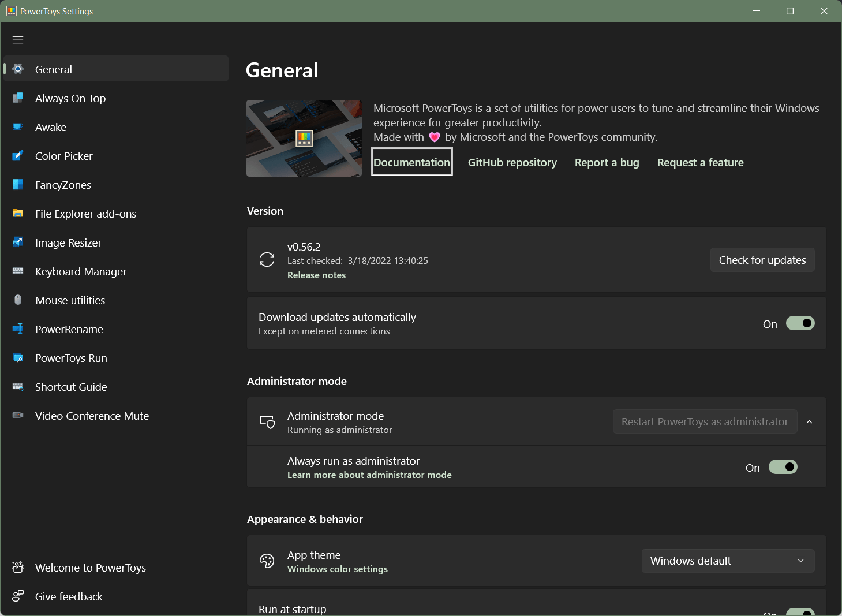This screenshot has height=616, width=842.
Task: Click the Give feedback icon
Action: coord(17,596)
